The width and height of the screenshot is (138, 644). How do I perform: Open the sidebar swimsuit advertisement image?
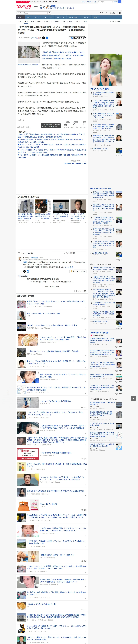[106, 70]
